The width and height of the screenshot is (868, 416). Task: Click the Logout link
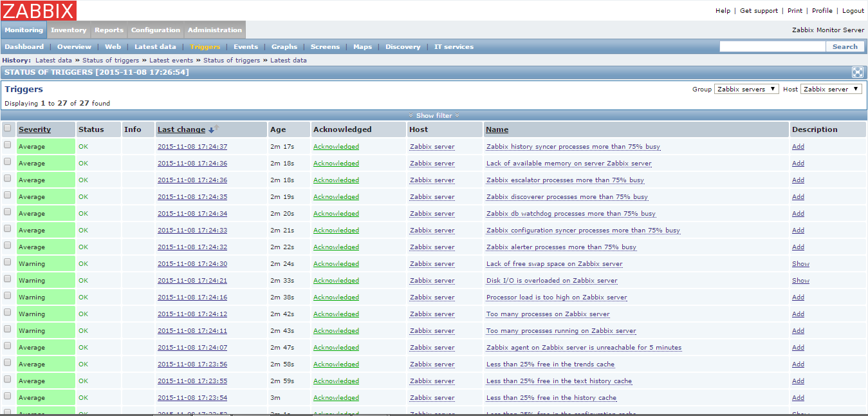(853, 10)
